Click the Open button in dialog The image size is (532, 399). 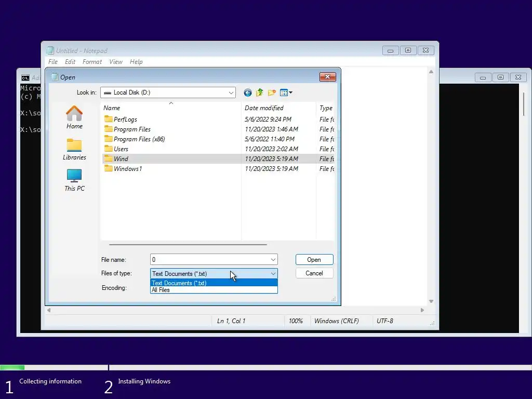coord(314,260)
